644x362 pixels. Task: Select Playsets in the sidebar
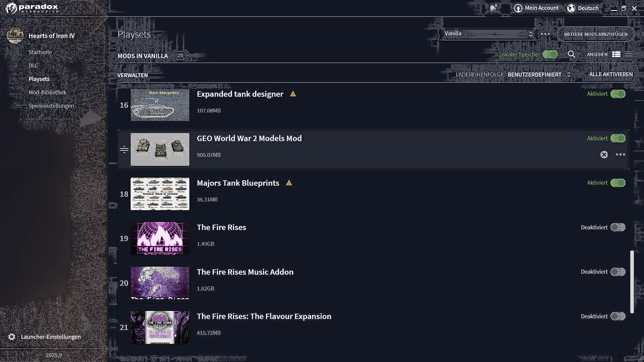coord(39,79)
